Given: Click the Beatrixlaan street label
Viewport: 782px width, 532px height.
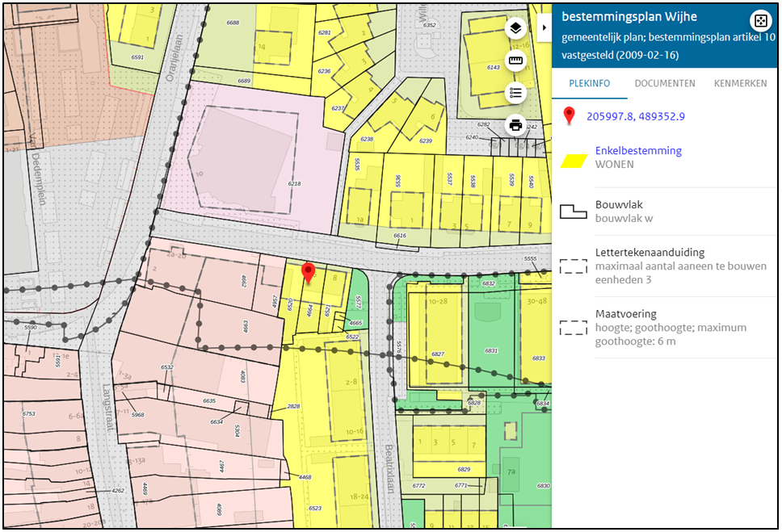Looking at the screenshot, I should 389,469.
